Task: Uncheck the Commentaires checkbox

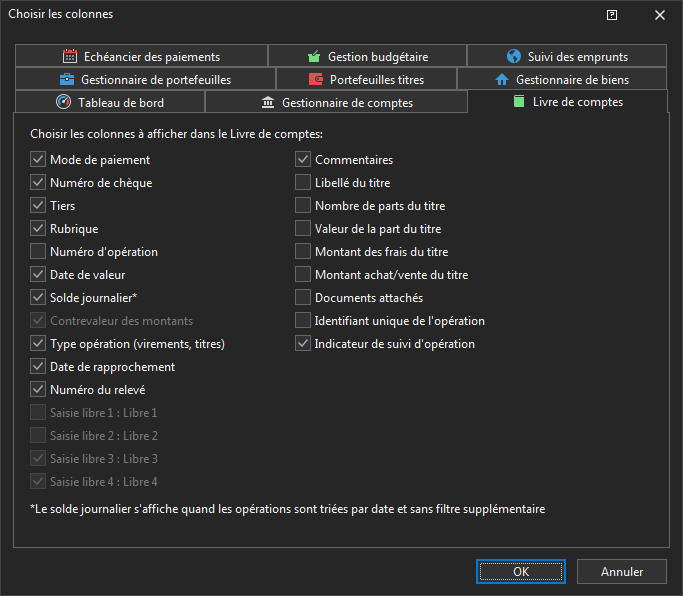Action: tap(303, 159)
